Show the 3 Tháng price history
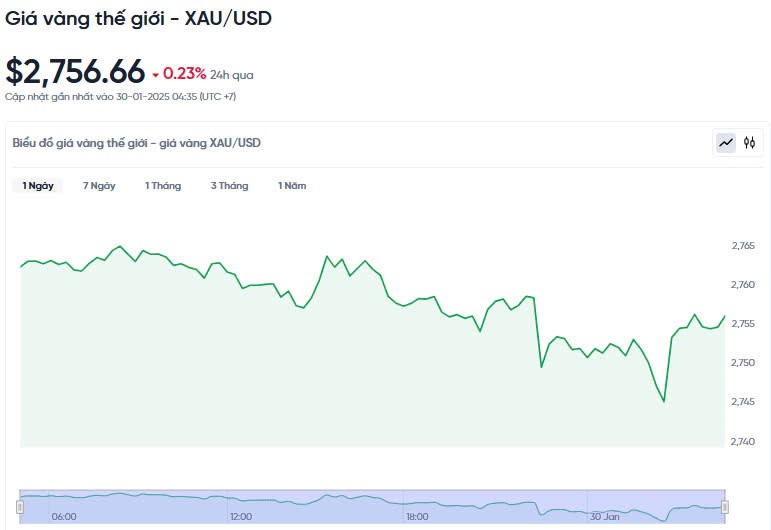 pos(229,186)
